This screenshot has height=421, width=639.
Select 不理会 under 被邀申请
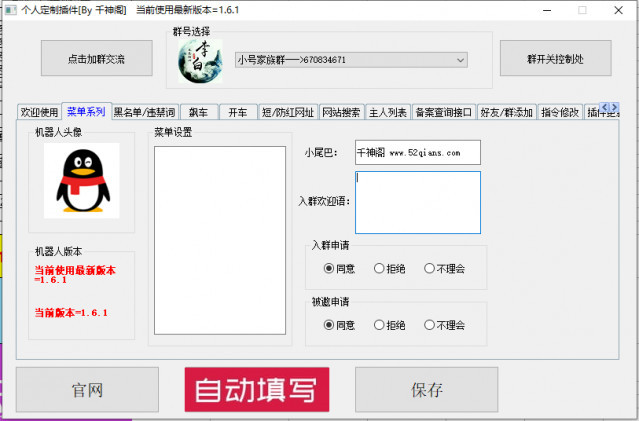point(444,325)
